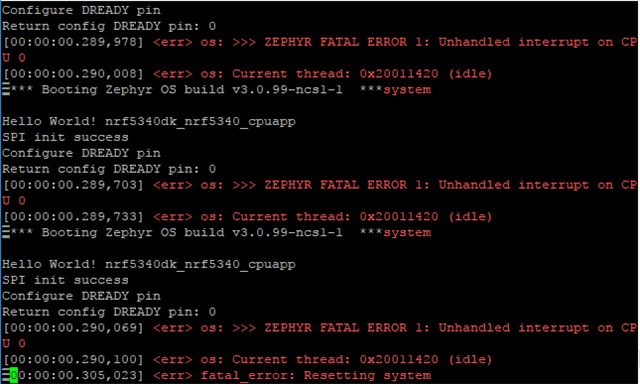Screen dimensions: 640x384
Task: Click the 'os:' label on the 289,703 line
Action: (211, 185)
